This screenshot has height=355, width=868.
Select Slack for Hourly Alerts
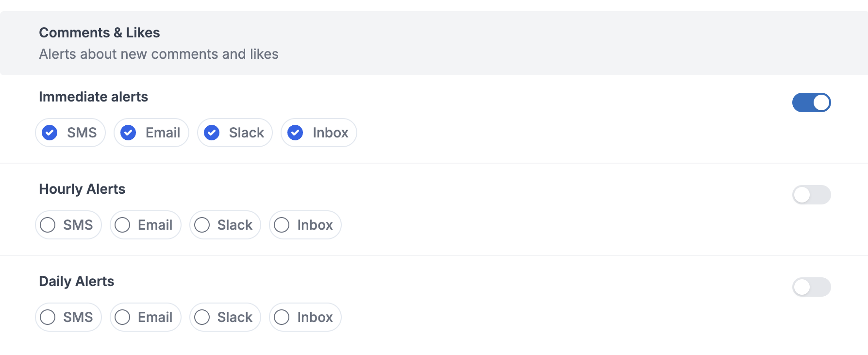pos(225,225)
